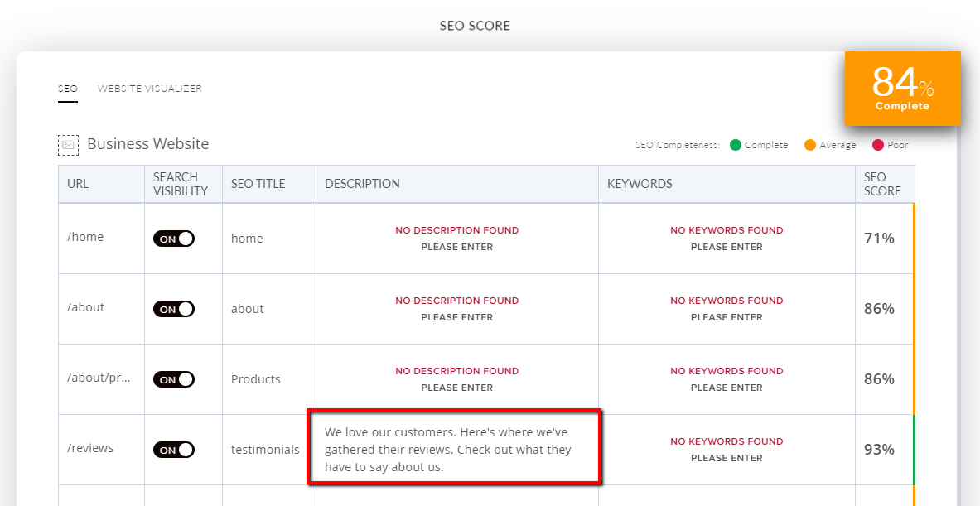The width and height of the screenshot is (980, 506).
Task: Click the Description column header
Action: pyautogui.click(x=457, y=185)
